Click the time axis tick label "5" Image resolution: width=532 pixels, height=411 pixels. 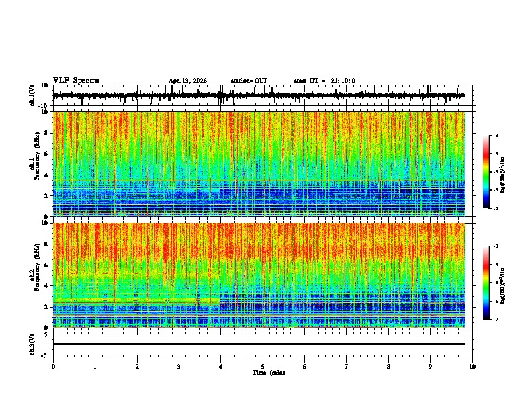point(263,367)
